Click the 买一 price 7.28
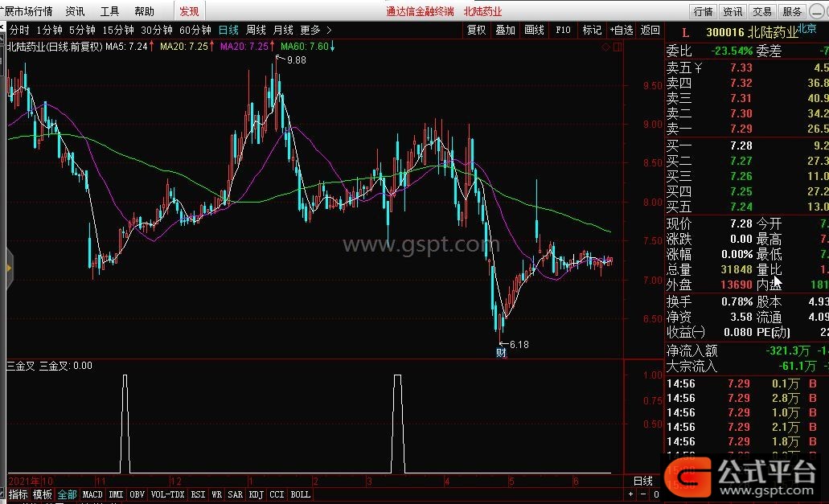This screenshot has width=829, height=504. click(741, 145)
